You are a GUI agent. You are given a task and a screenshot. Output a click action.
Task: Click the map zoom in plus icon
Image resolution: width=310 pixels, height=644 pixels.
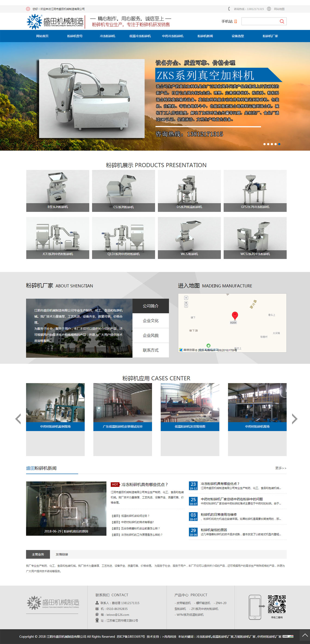click(x=186, y=303)
